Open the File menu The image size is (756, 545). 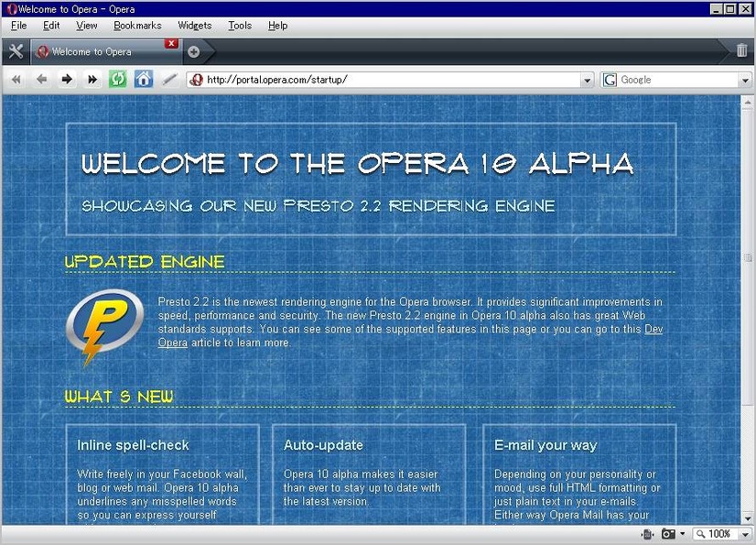tap(19, 26)
